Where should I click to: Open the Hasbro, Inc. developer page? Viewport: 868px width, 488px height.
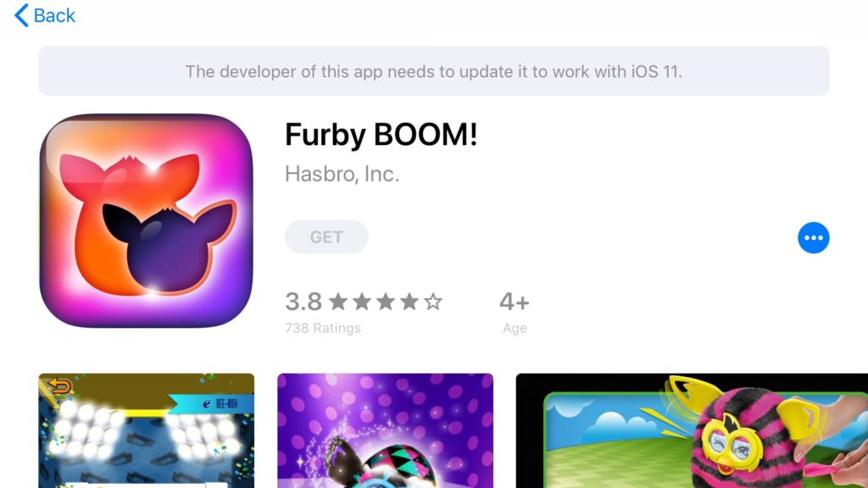(x=342, y=174)
